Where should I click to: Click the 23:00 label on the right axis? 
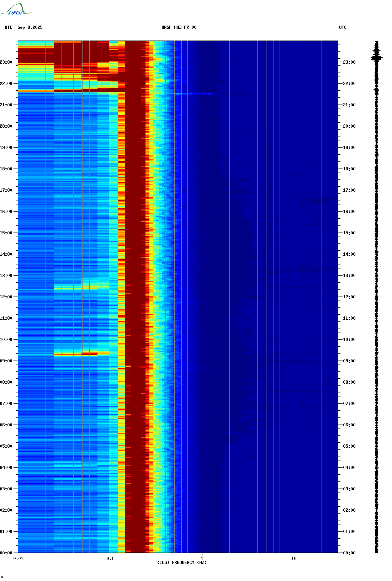349,62
